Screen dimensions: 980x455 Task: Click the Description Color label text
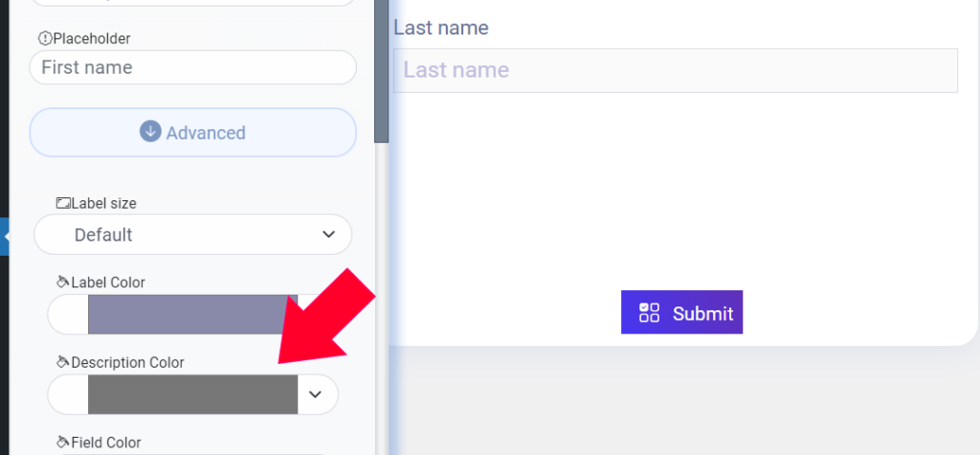[127, 362]
